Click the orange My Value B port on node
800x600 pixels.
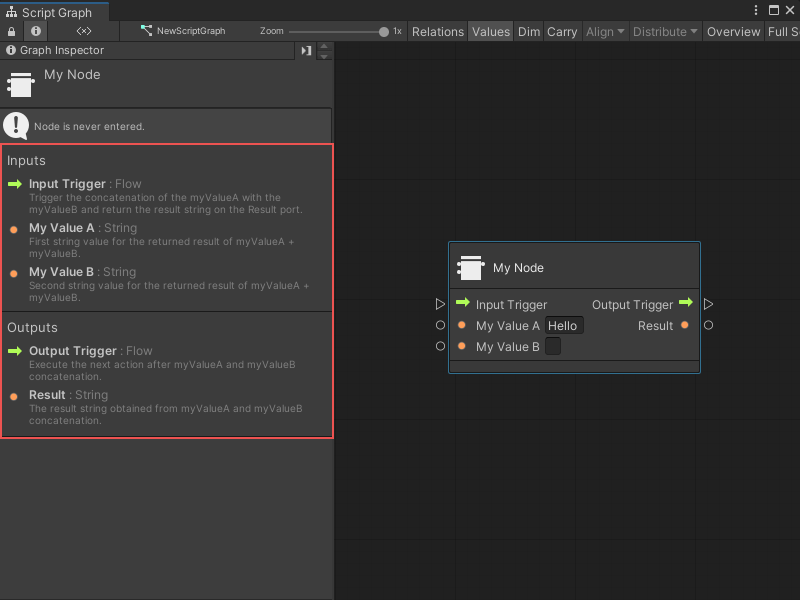pos(462,346)
